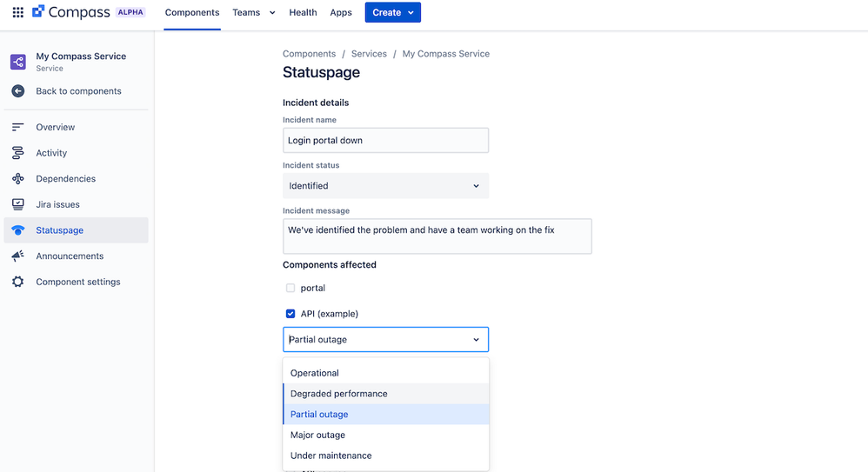Screen dimensions: 868x472
Task: Go to Back to components link
Action: click(x=78, y=91)
